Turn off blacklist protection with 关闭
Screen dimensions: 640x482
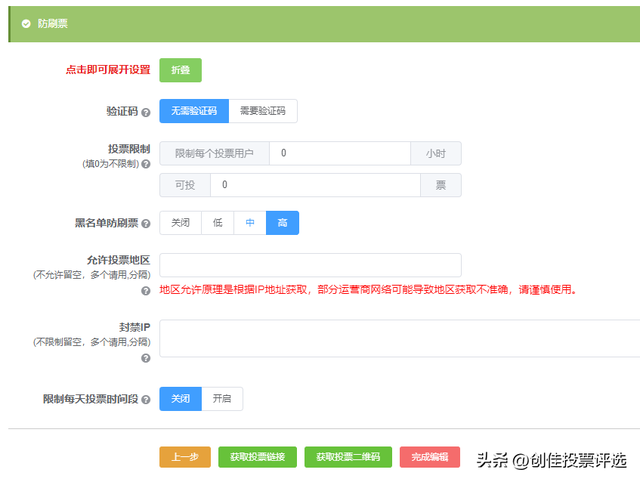click(x=180, y=223)
